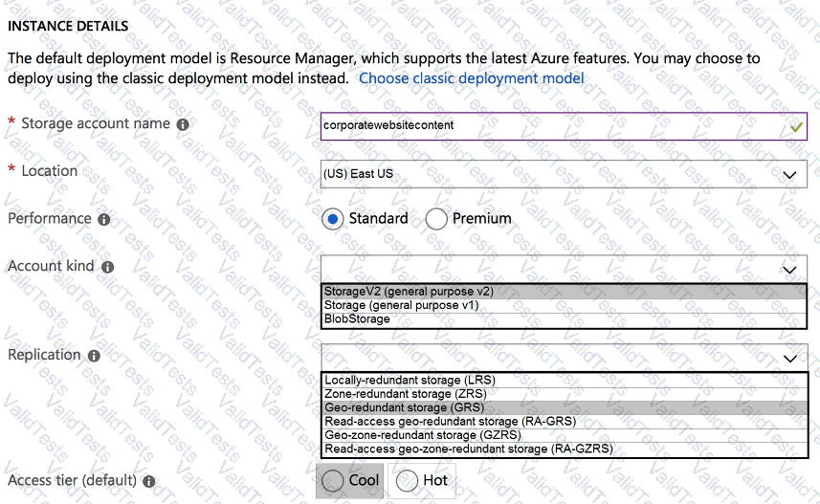Open the Account kind dropdown box
Screen dimensions: 820x504
click(x=789, y=270)
